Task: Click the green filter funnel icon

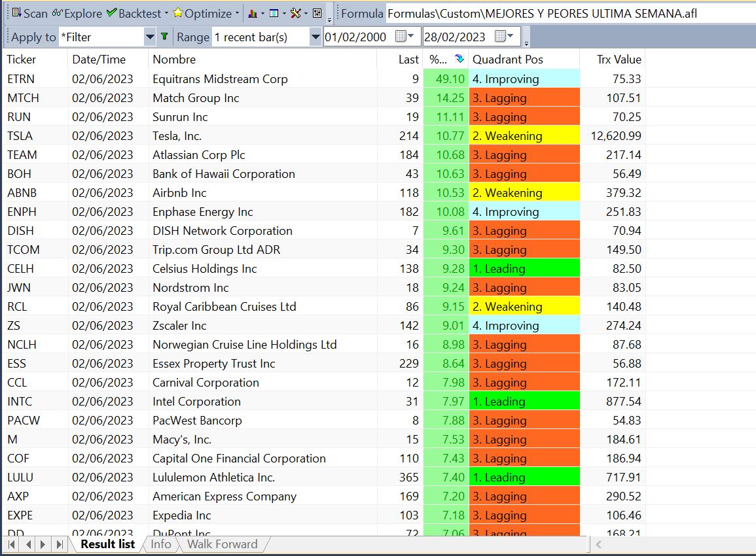Action: [164, 36]
